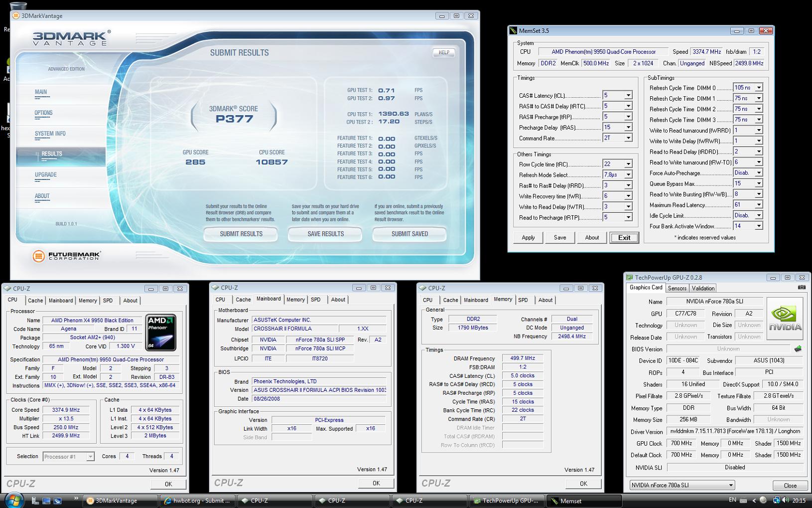Switch to Validation tab in GPU-Z
The height and width of the screenshot is (508, 812).
(x=703, y=288)
